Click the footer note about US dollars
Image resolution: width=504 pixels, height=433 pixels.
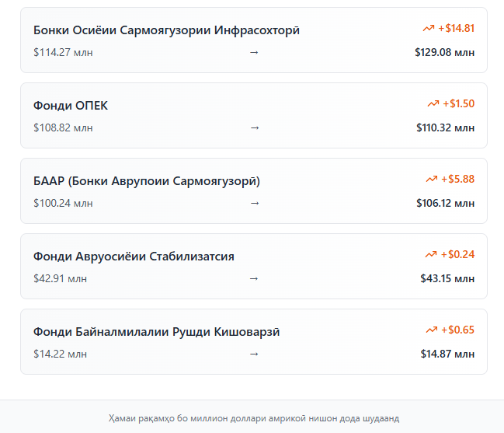coord(254,418)
